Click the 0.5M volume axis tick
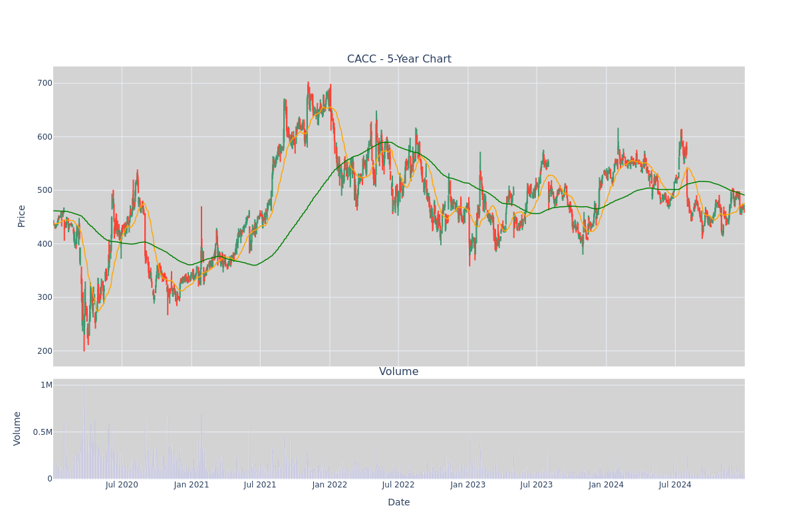Viewport: 798px width, 532px height. click(x=42, y=432)
